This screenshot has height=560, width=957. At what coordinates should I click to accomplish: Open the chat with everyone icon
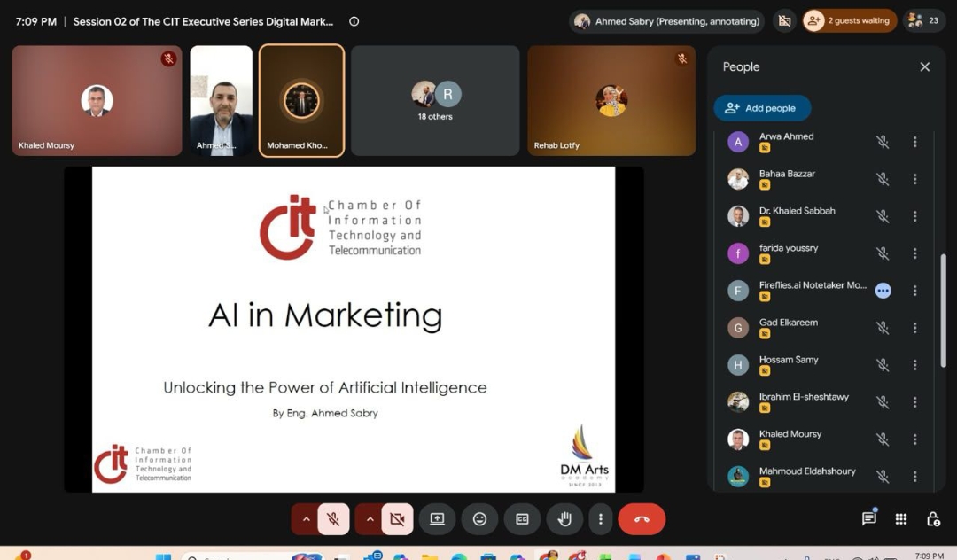coord(869,518)
